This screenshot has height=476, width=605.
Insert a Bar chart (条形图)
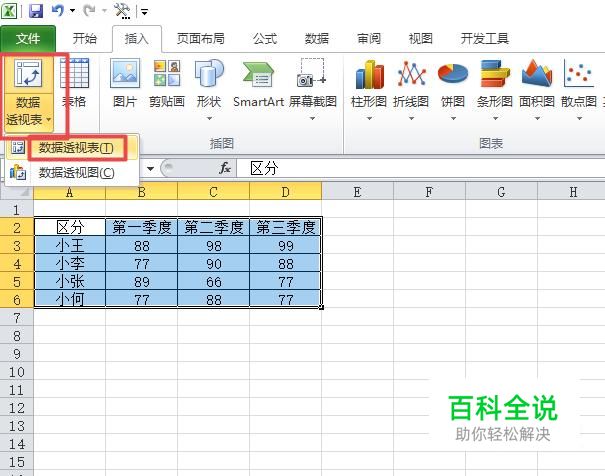495,83
